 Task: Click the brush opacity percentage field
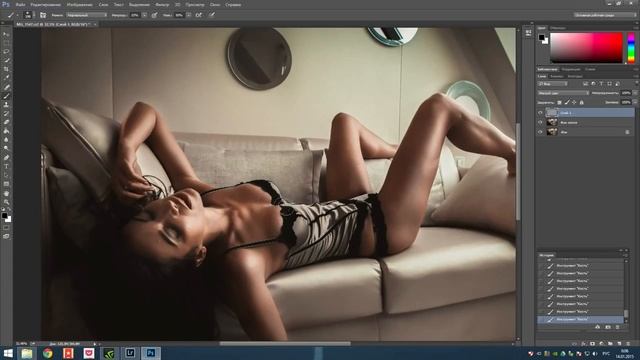135,15
